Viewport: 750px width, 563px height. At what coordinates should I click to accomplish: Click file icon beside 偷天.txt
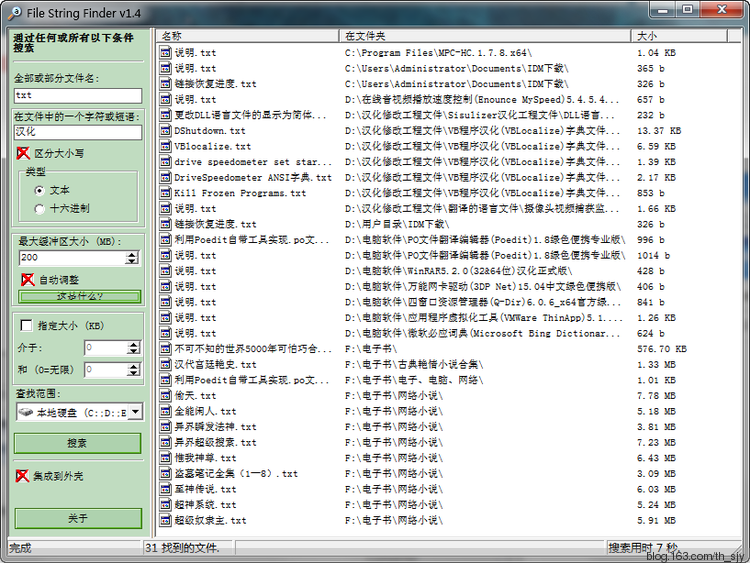point(165,396)
